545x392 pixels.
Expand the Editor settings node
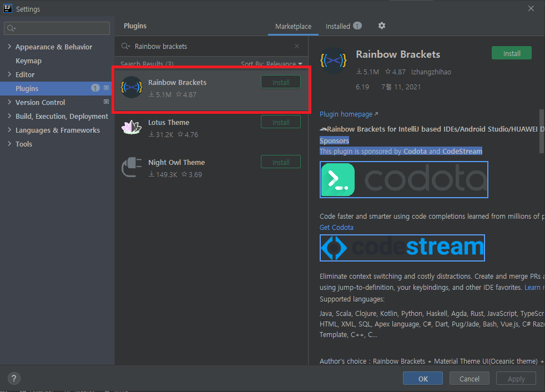pos(9,74)
